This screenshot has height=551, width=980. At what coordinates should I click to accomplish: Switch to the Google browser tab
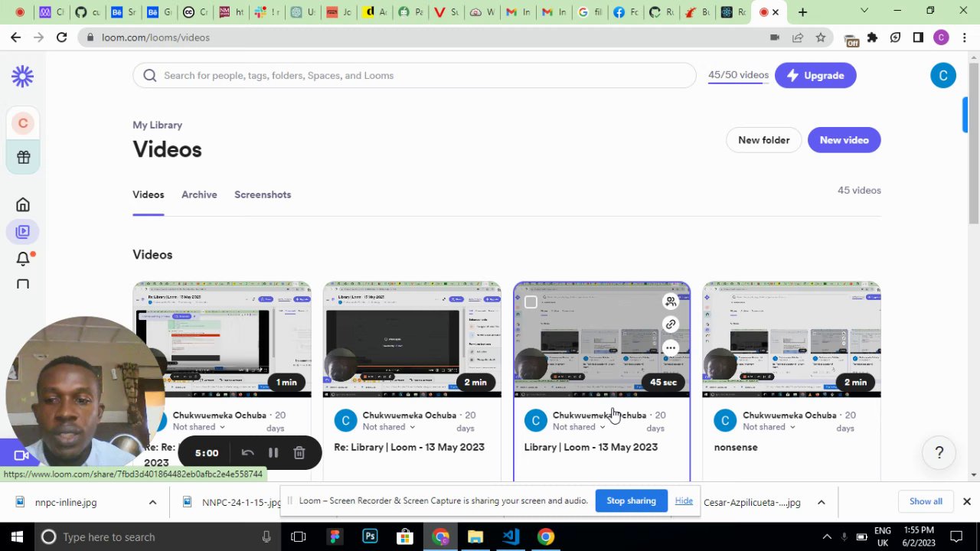tap(590, 12)
